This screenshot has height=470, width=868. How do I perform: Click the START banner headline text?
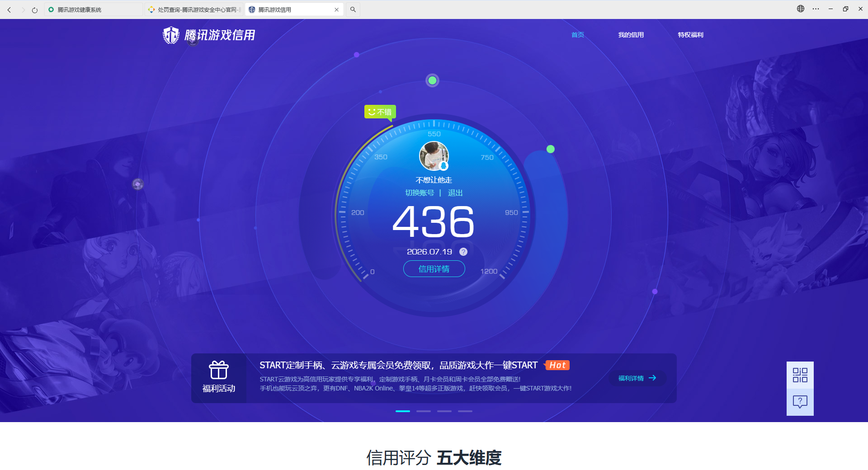(398, 365)
